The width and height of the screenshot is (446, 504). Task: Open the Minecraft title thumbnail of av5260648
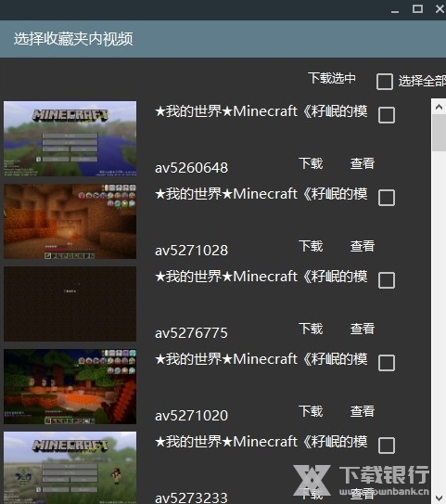point(70,138)
